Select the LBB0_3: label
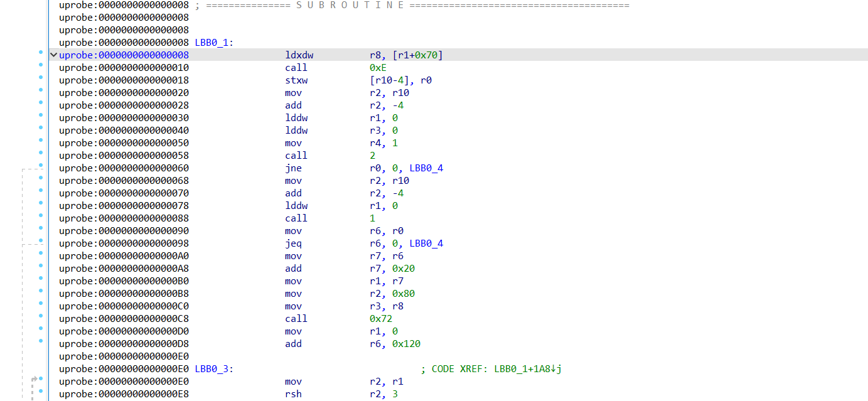The width and height of the screenshot is (868, 401). coord(214,369)
